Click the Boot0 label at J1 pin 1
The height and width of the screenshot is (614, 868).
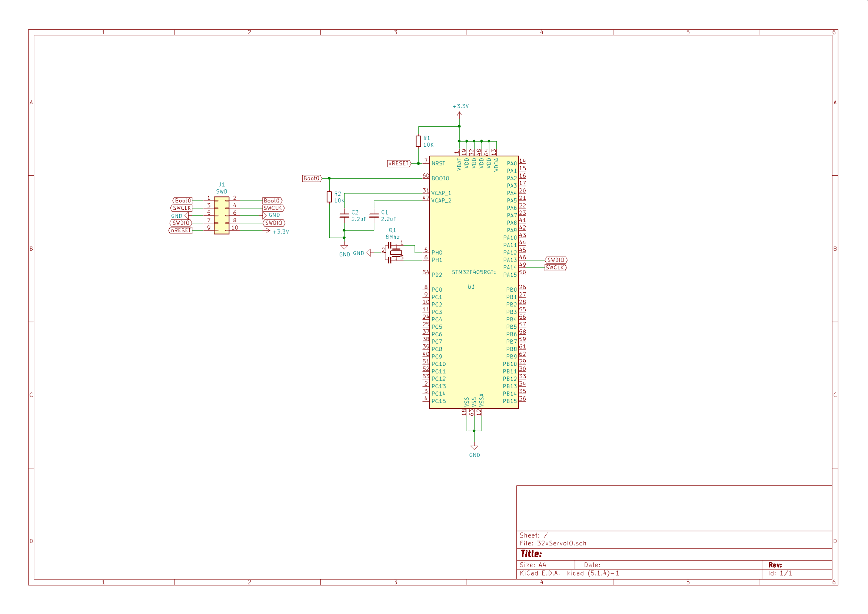click(x=183, y=200)
